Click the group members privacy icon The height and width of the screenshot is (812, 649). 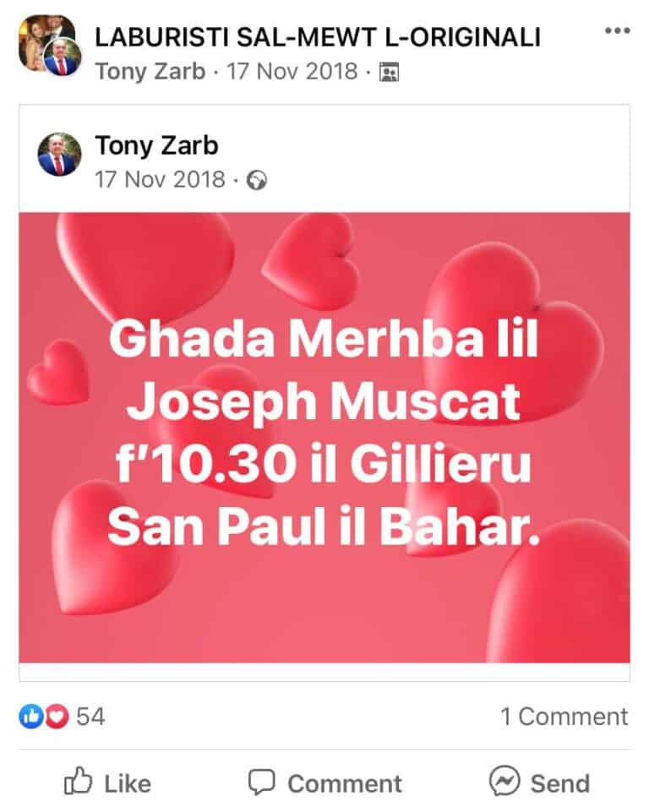pos(389,72)
